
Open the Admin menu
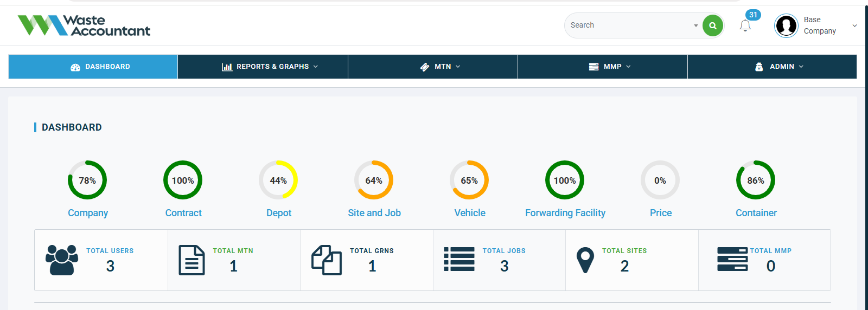(779, 67)
